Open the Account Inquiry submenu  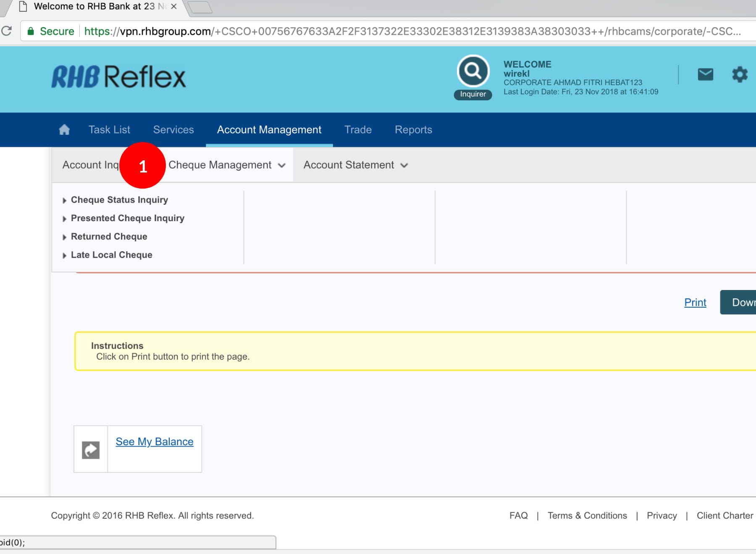(x=90, y=165)
